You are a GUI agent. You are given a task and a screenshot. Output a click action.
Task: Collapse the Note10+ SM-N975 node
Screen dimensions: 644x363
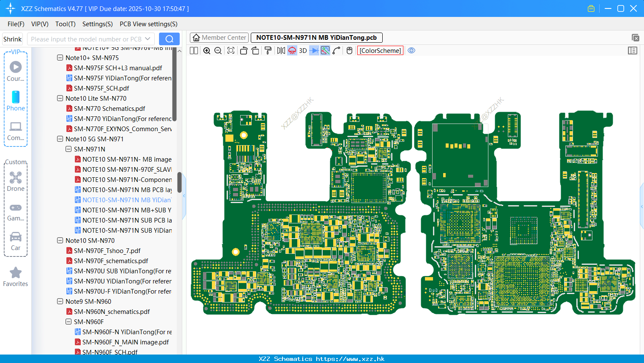60,58
